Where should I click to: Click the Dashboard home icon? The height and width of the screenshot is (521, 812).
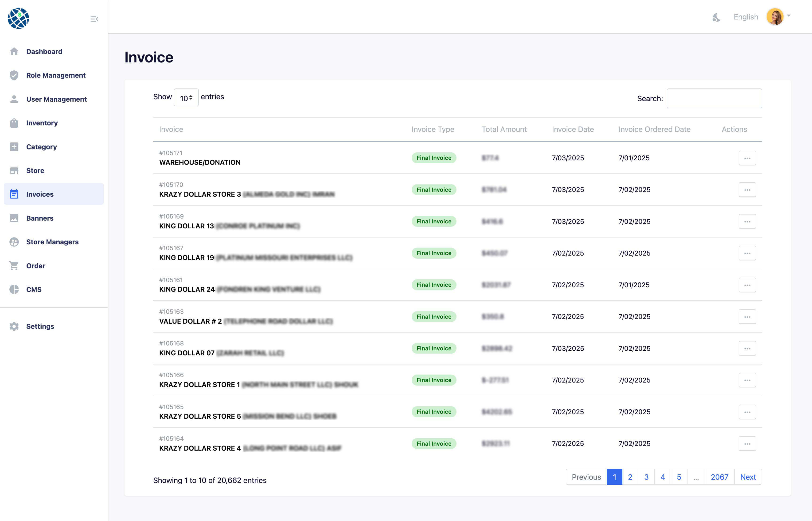14,51
